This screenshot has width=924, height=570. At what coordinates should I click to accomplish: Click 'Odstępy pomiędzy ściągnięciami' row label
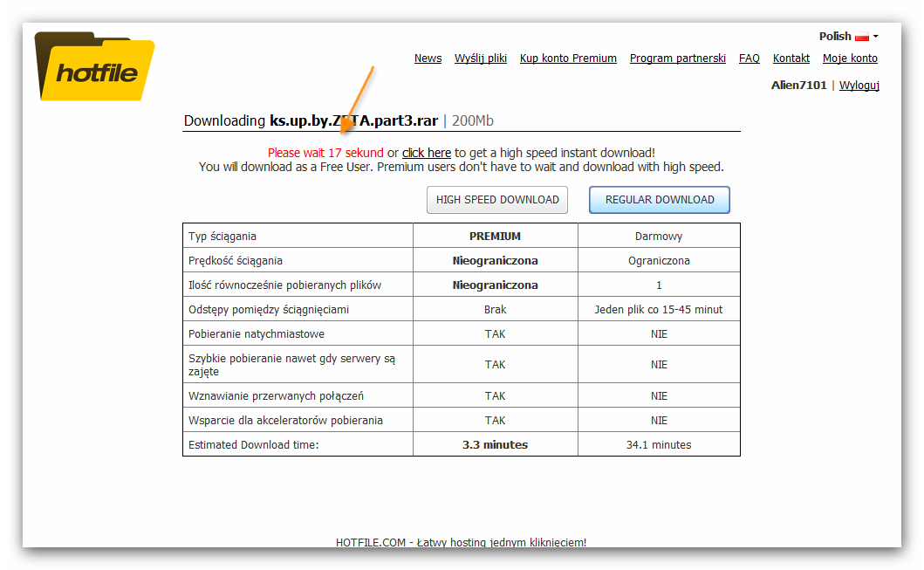pyautogui.click(x=269, y=310)
